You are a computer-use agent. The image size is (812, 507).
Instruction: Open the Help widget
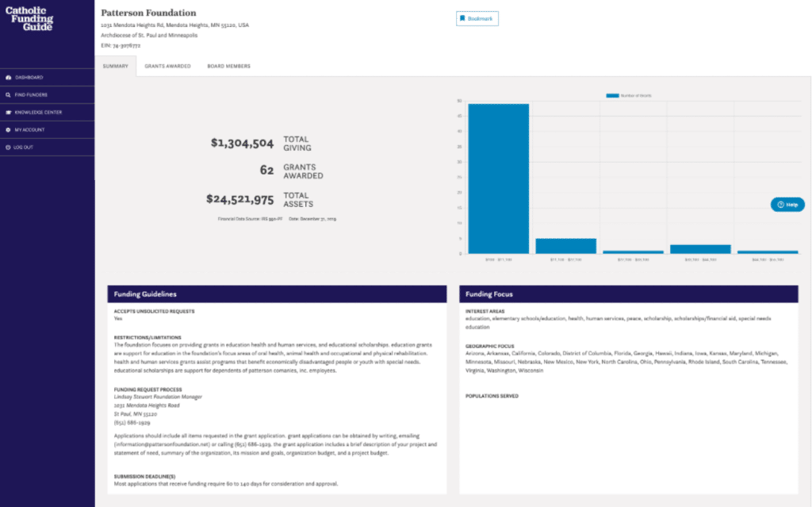[x=787, y=205]
